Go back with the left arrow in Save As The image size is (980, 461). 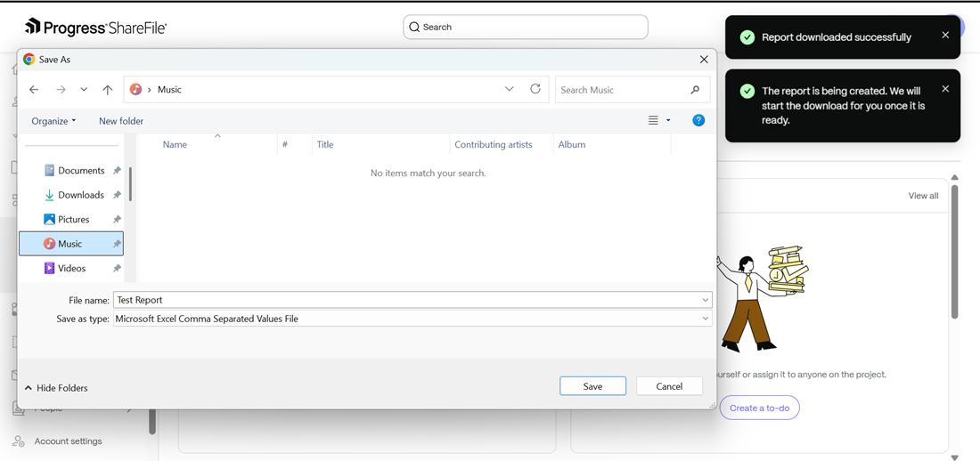tap(34, 89)
